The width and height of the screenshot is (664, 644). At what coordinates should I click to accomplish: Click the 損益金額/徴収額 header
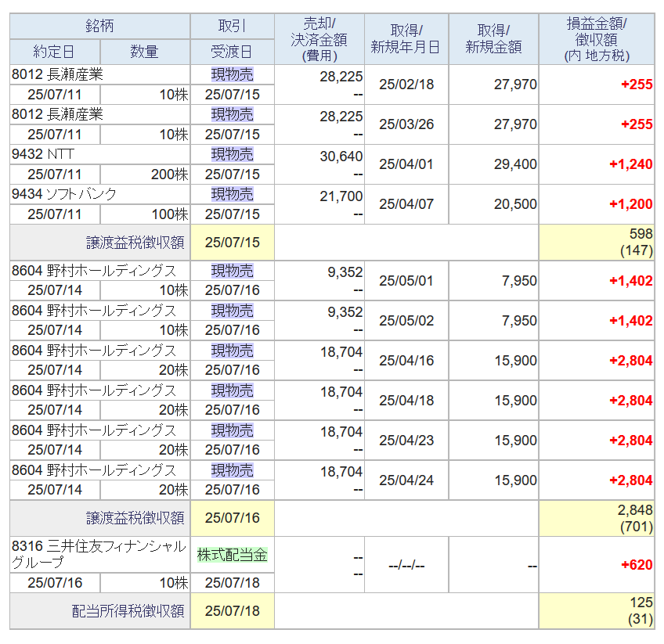click(597, 39)
